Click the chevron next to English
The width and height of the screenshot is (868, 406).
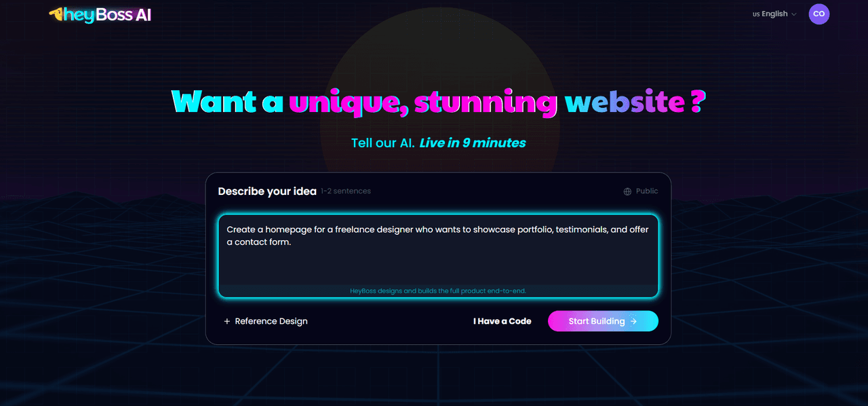pyautogui.click(x=794, y=14)
